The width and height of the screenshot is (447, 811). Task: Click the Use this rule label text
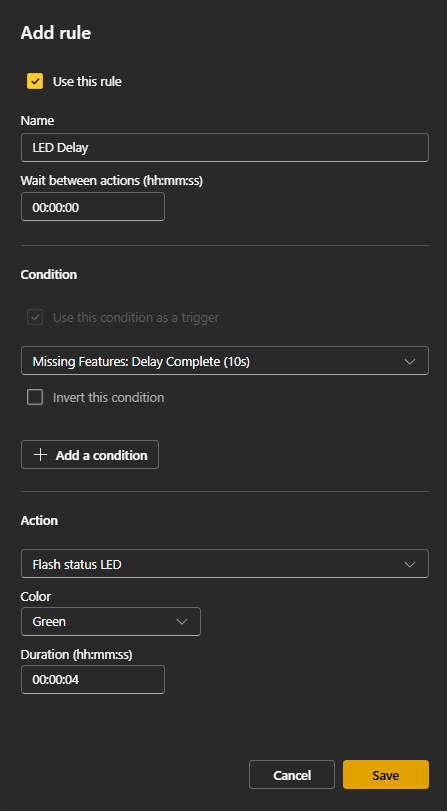[87, 81]
